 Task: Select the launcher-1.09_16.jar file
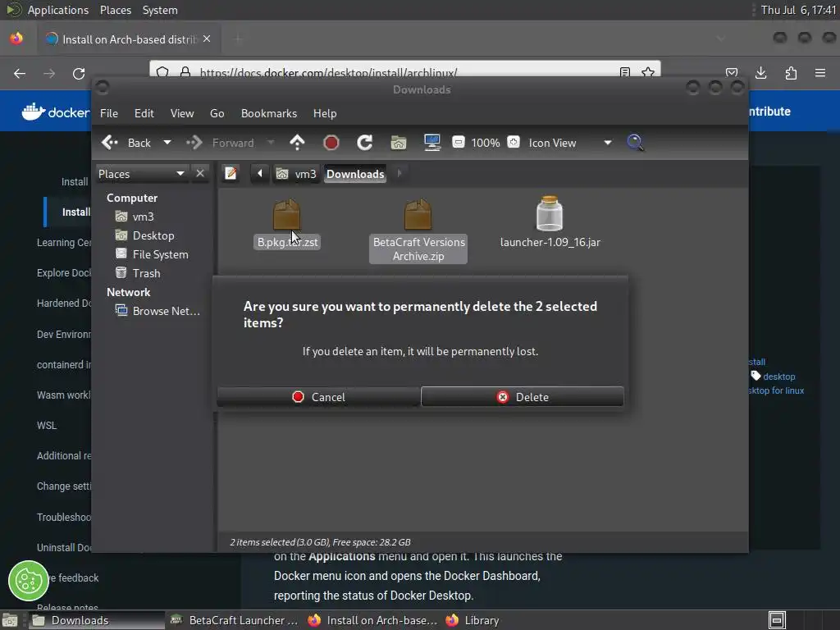[x=550, y=223]
